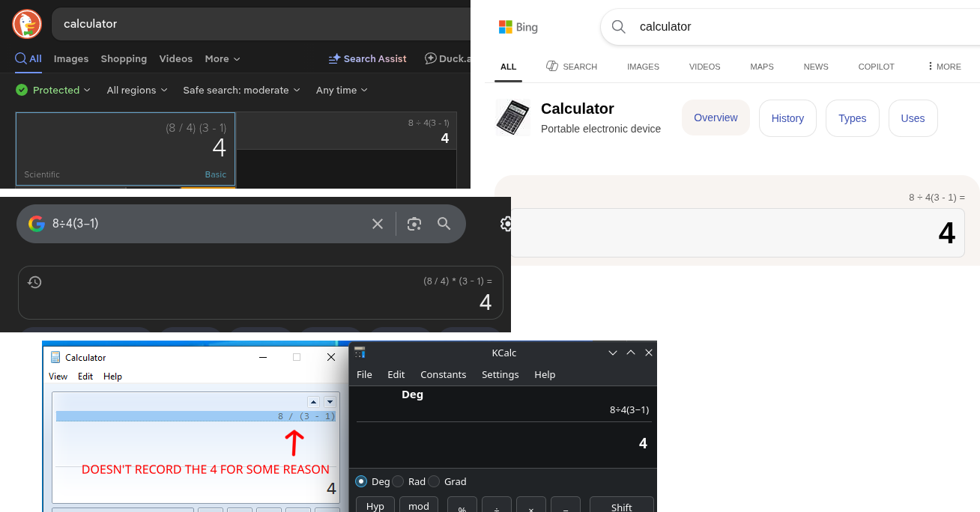Click the DuckDuckGo duck logo
980x512 pixels.
click(x=27, y=24)
